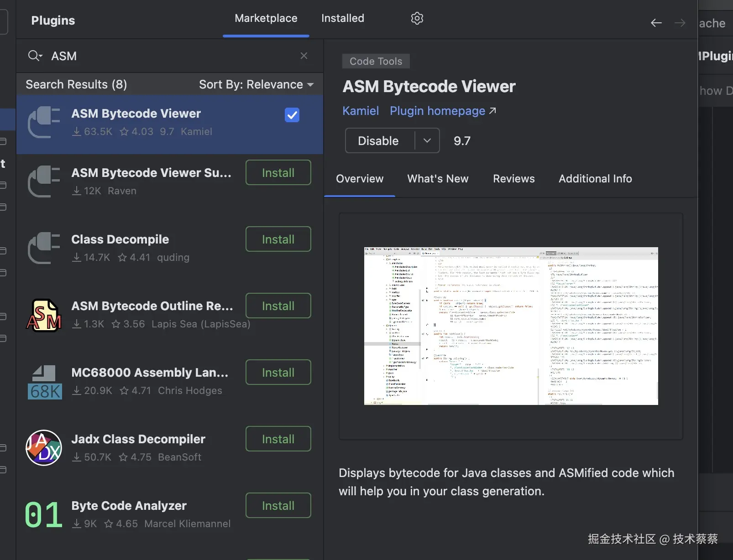This screenshot has width=733, height=560.
Task: Click the MC68000 Assembly Language 68K icon
Action: [45, 382]
